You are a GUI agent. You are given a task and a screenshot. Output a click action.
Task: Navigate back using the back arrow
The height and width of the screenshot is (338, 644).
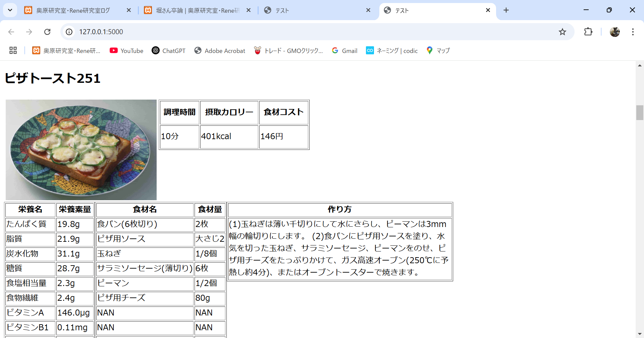[x=11, y=32]
